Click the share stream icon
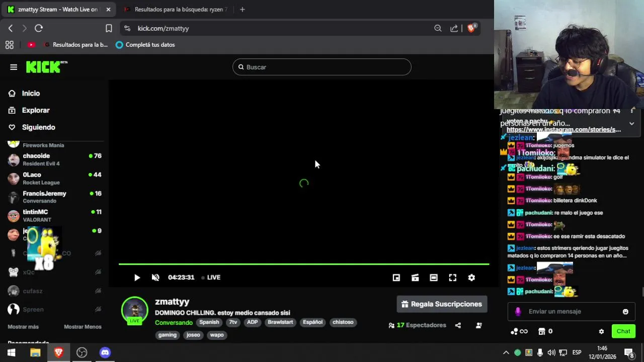Viewport: 644px width, 362px height. coord(458,325)
